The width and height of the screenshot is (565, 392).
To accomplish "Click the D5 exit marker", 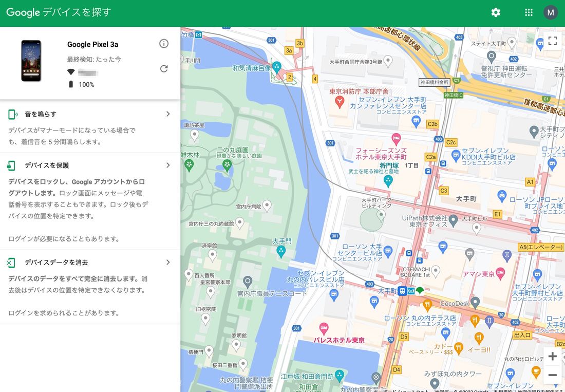I will pyautogui.click(x=404, y=337).
